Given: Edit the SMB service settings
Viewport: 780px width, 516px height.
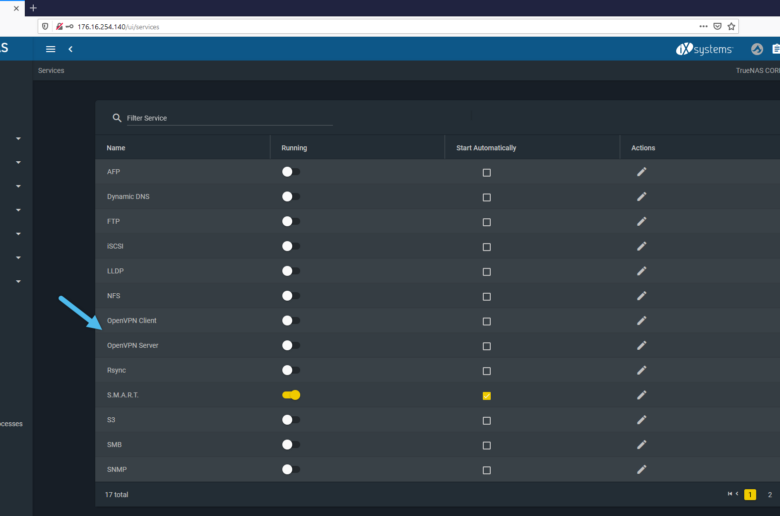Looking at the screenshot, I should [x=642, y=444].
